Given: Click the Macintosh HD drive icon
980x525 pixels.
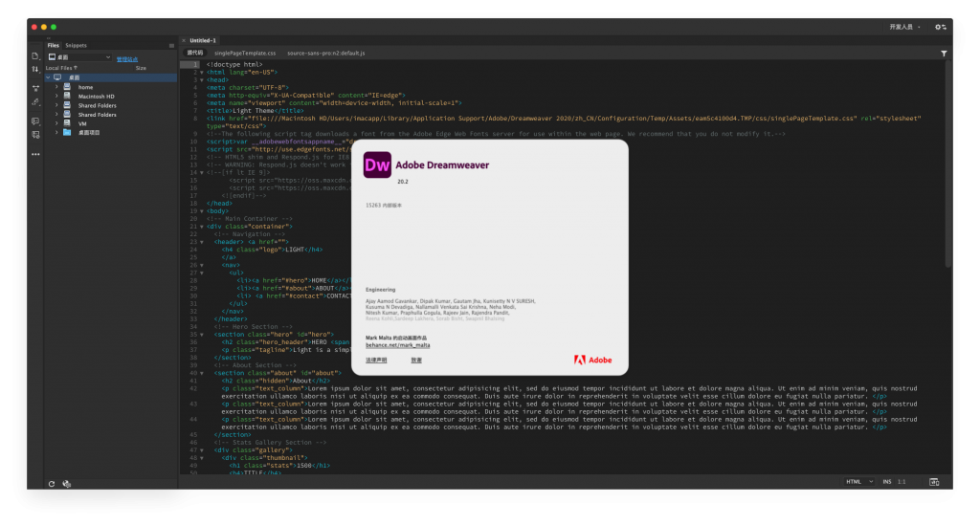Looking at the screenshot, I should pos(67,97).
